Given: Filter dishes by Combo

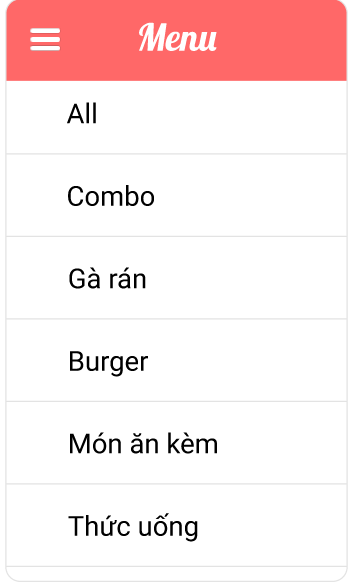Looking at the screenshot, I should click(x=176, y=195).
